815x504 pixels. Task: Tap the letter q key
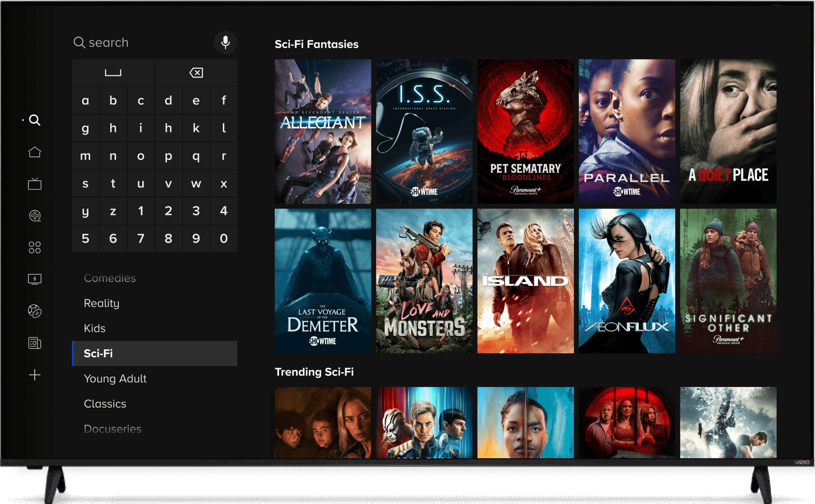196,156
